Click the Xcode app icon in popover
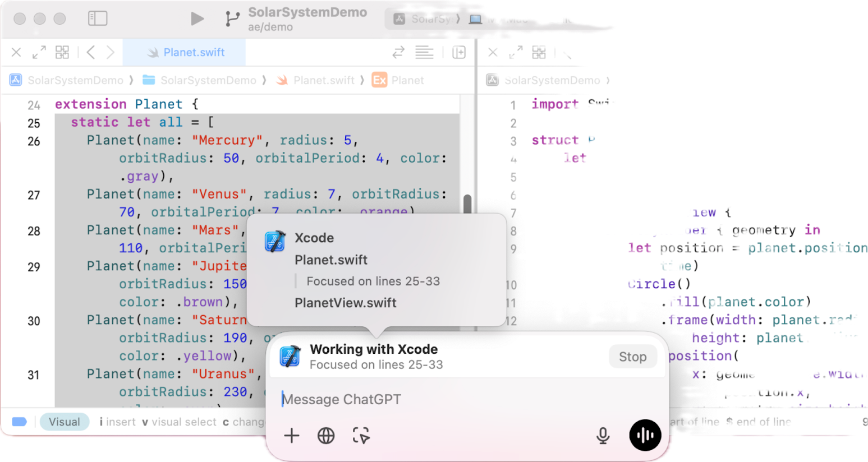The width and height of the screenshot is (868, 462). (275, 242)
